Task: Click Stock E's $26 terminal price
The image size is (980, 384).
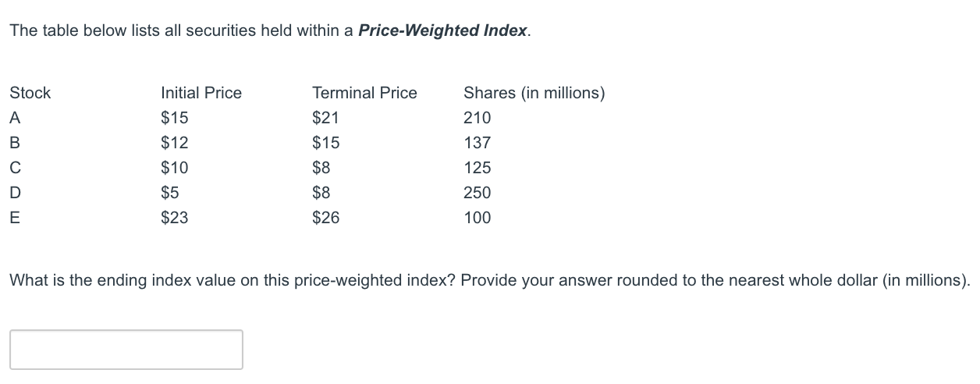Action: click(x=325, y=218)
